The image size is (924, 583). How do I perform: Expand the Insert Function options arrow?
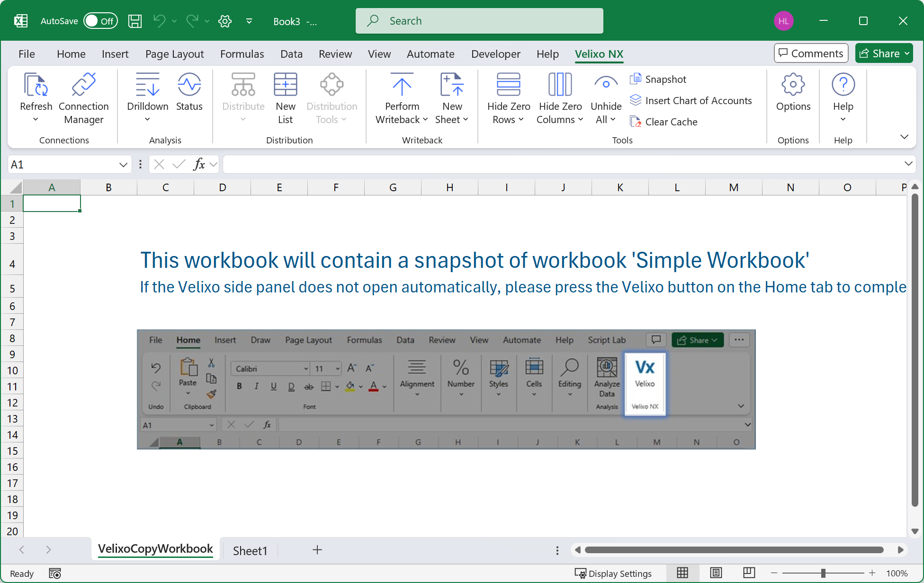pos(213,165)
